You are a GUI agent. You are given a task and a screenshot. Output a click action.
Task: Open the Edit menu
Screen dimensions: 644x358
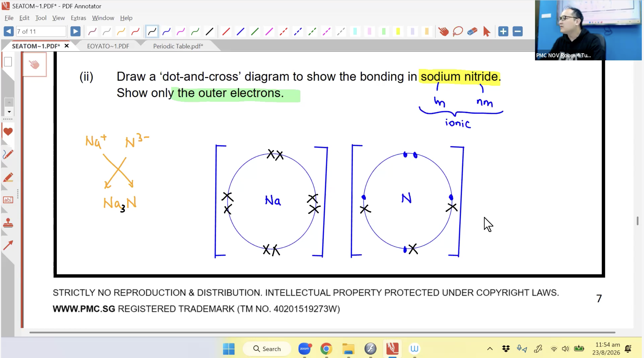pos(24,18)
